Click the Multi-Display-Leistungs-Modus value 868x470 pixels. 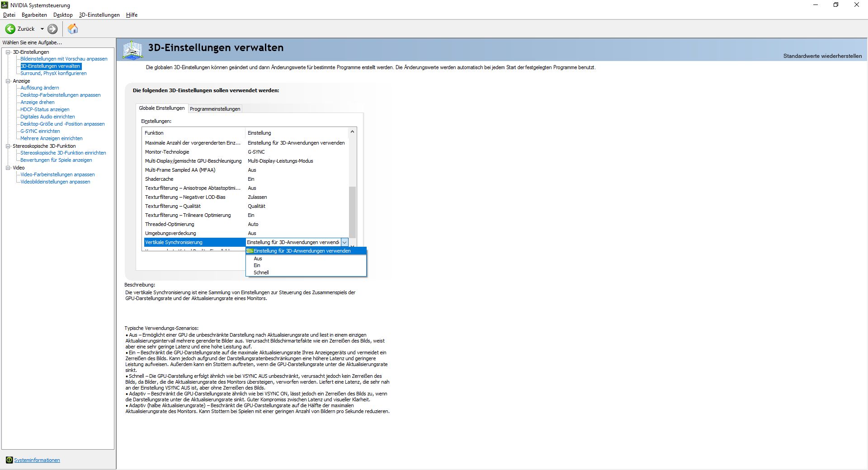280,161
